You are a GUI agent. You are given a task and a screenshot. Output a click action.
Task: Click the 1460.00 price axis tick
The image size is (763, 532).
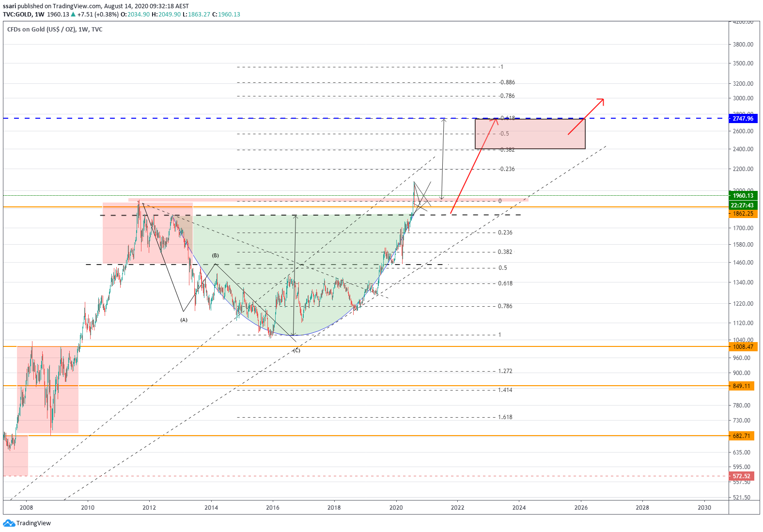(x=743, y=263)
